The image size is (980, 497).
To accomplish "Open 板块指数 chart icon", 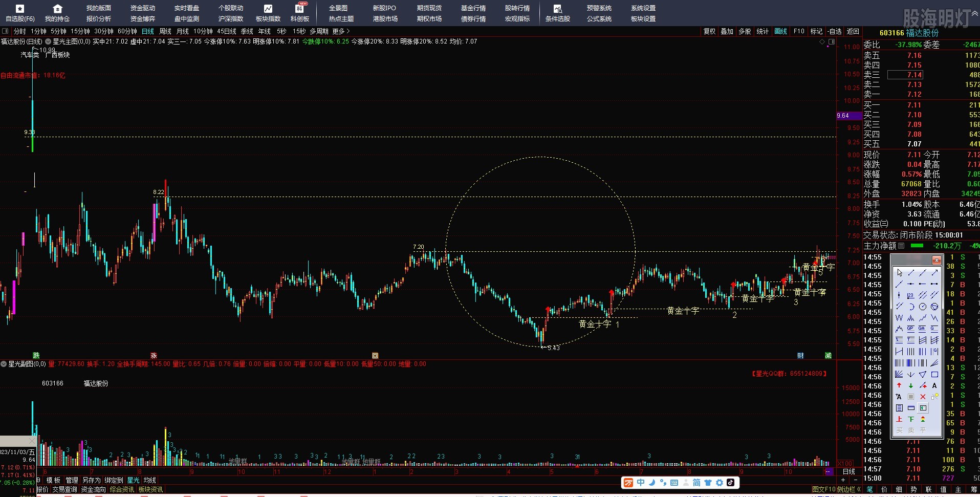I will 268,9.
